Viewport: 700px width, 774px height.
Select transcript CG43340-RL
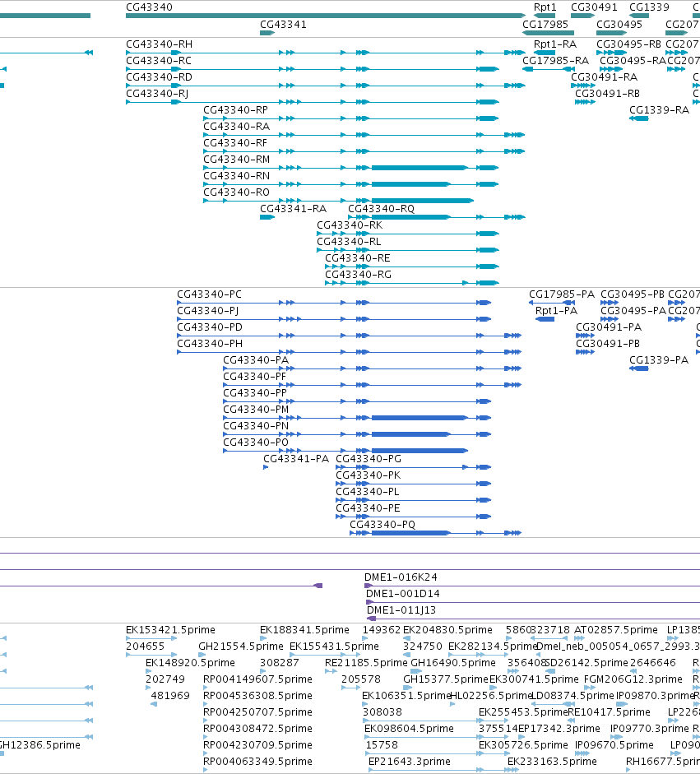tap(349, 242)
